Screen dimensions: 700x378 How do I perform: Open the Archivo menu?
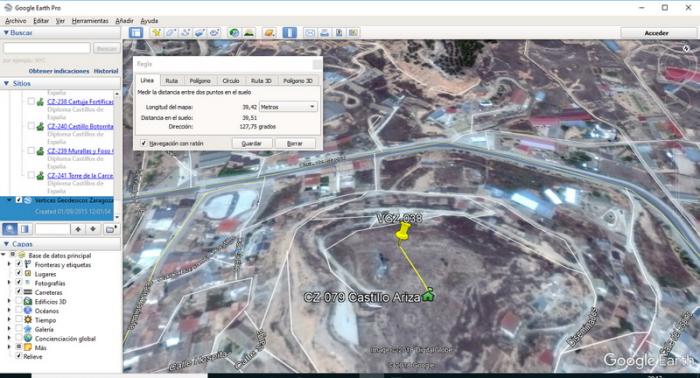point(16,21)
